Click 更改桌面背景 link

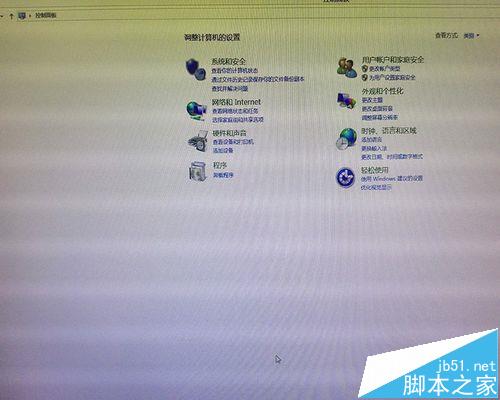click(x=377, y=109)
